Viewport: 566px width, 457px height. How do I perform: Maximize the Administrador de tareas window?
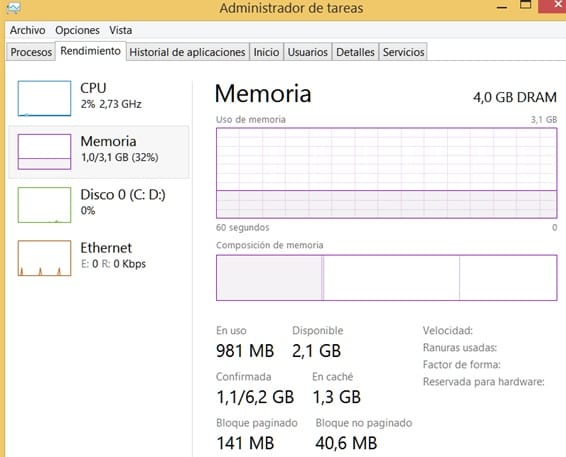tap(526, 5)
